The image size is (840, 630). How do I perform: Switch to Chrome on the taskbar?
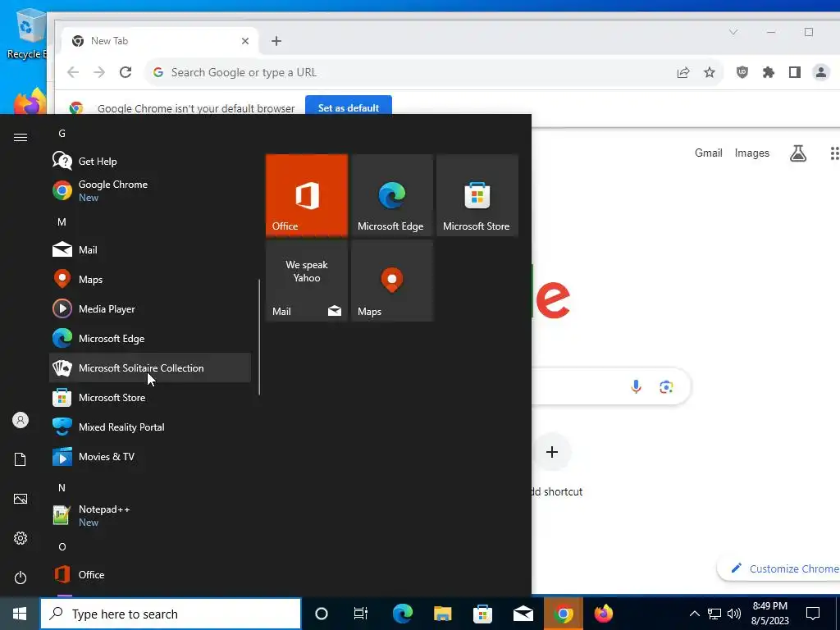click(563, 614)
